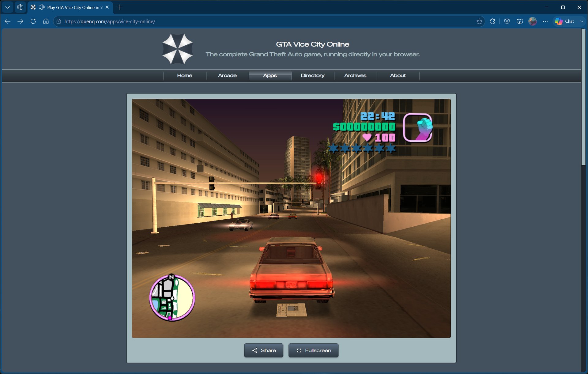The image size is (588, 374).
Task: Reload the quenq.com page
Action: coord(33,21)
